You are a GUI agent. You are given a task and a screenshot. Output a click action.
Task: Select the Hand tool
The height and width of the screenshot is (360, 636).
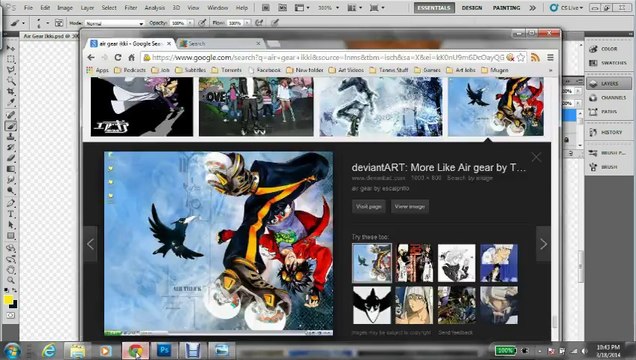11,270
